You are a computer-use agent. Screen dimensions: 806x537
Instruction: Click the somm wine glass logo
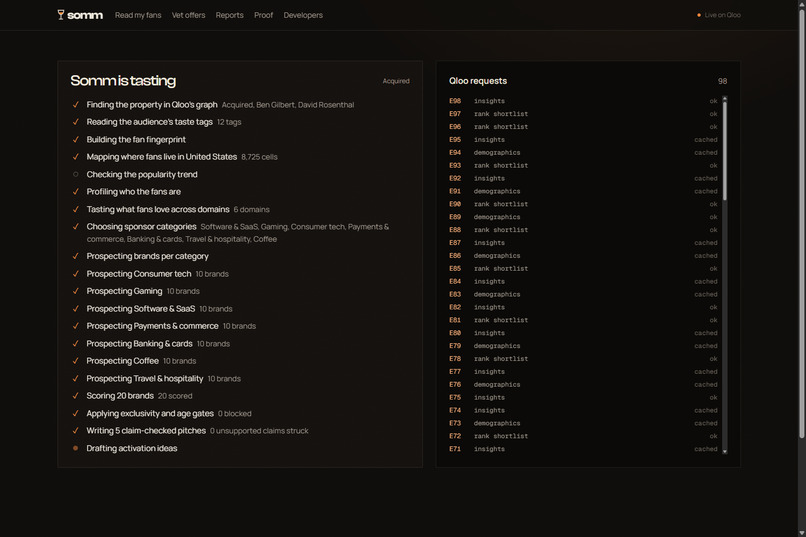(80, 15)
